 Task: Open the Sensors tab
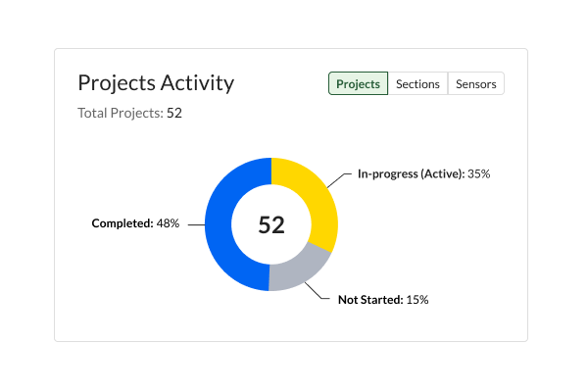[x=476, y=83]
